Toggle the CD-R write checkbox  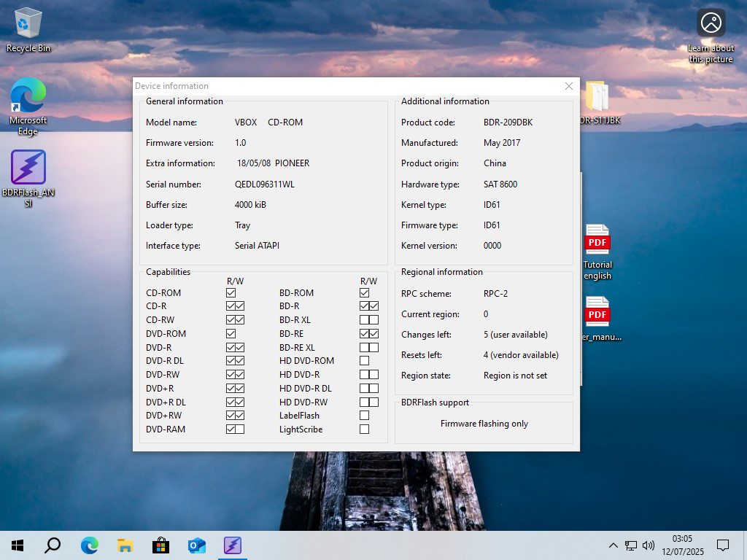239,306
